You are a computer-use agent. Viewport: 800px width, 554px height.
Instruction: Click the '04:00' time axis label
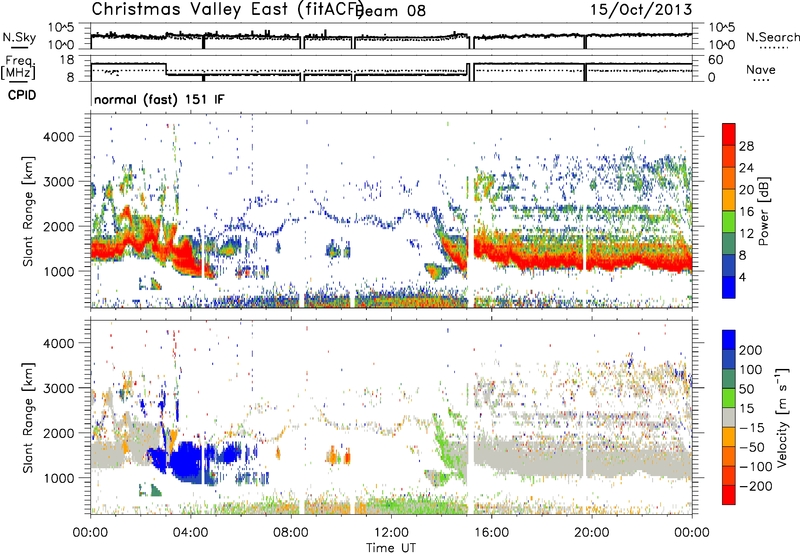pos(190,533)
